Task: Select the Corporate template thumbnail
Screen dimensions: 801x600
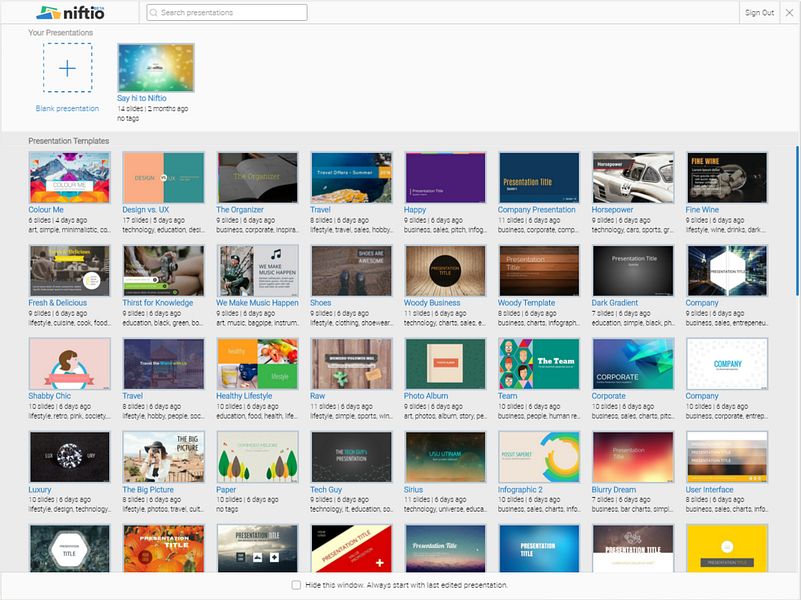Action: pos(633,364)
